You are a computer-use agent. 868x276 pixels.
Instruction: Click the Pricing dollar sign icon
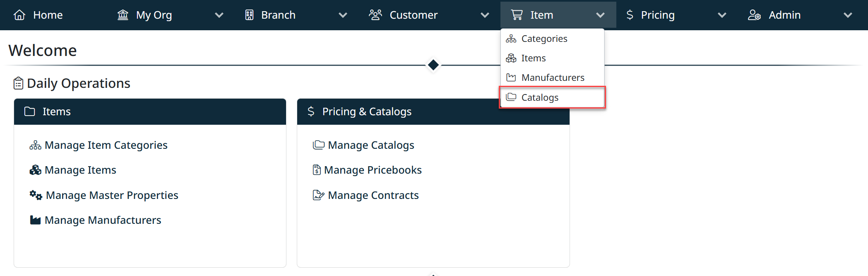[630, 15]
